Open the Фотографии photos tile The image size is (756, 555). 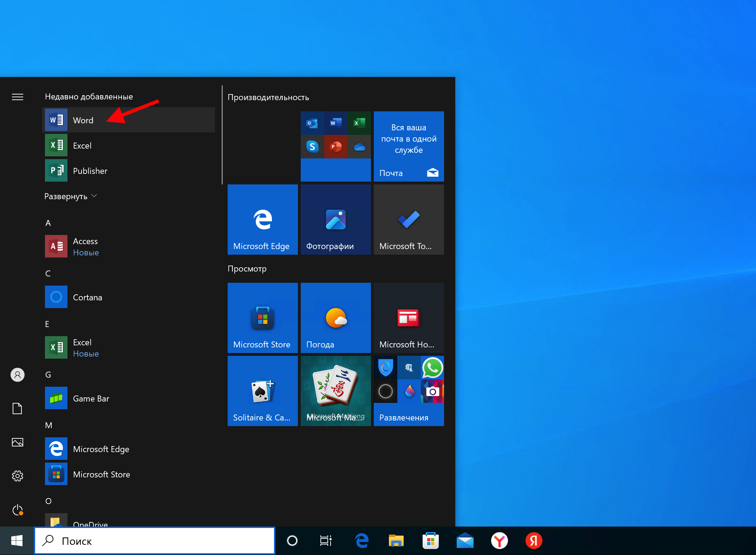pos(336,220)
